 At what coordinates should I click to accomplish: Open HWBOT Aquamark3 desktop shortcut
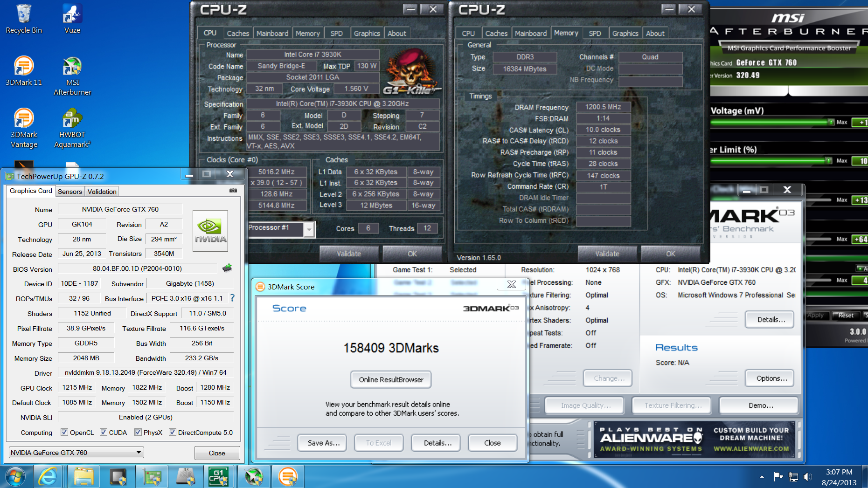coord(72,128)
